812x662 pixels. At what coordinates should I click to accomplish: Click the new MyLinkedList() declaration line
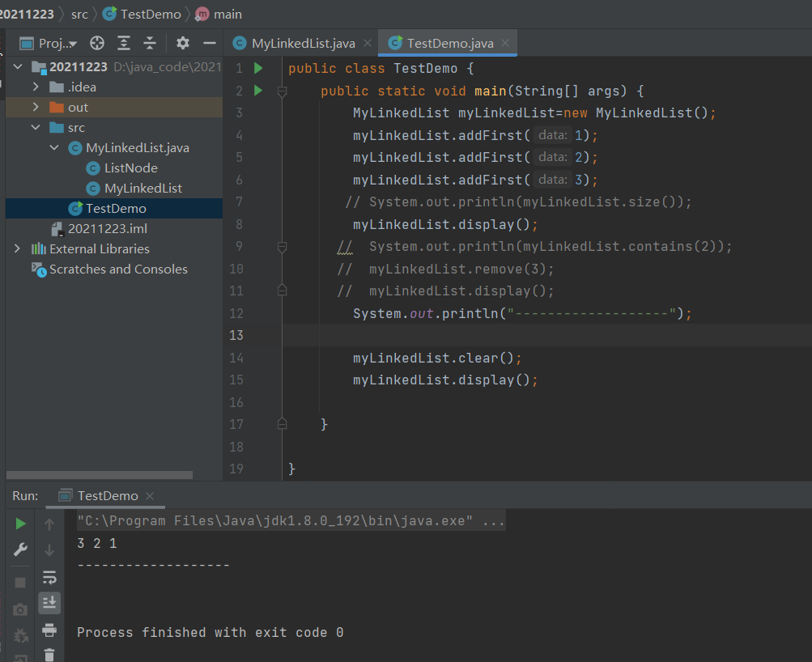(534, 112)
